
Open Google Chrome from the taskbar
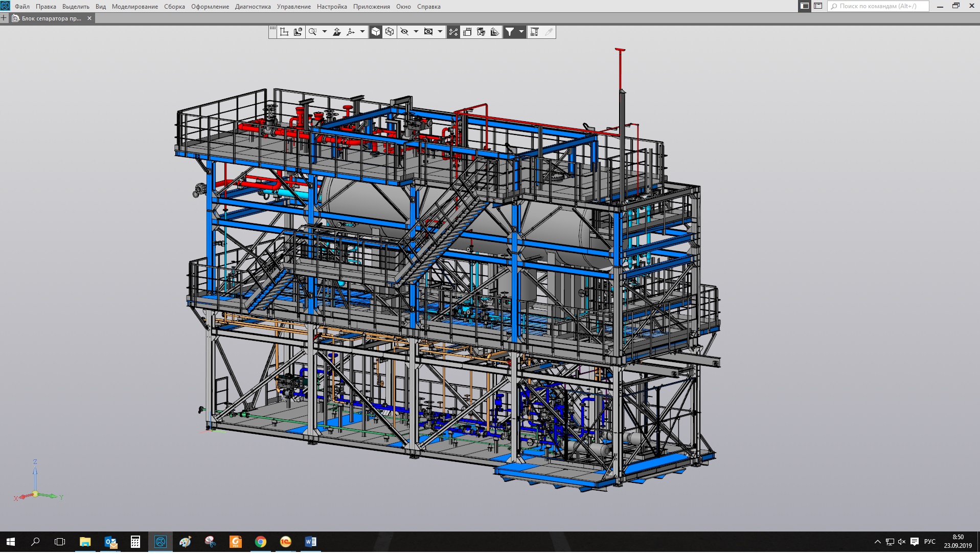(261, 542)
